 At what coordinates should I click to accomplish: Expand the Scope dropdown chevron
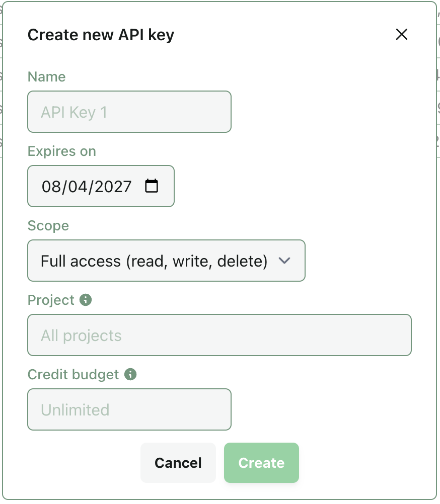(284, 261)
